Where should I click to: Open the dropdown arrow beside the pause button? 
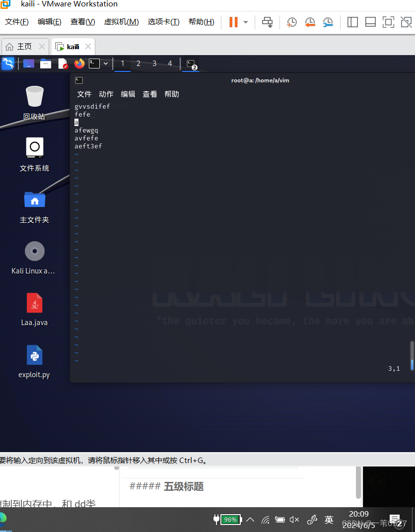(x=246, y=22)
